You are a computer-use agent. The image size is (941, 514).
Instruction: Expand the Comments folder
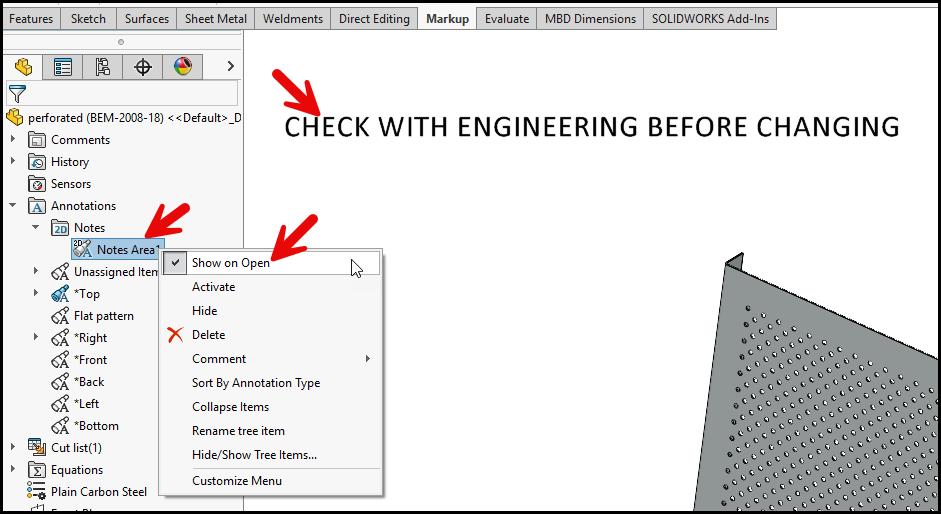[13, 140]
